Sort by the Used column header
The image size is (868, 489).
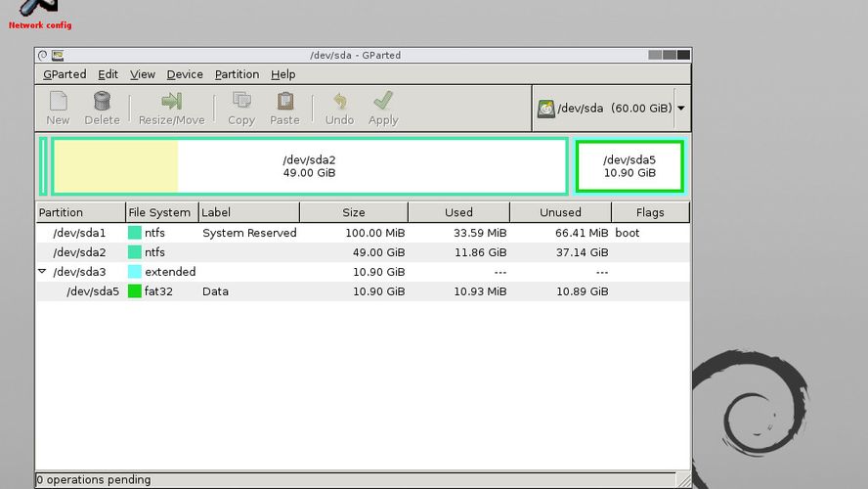(x=458, y=212)
